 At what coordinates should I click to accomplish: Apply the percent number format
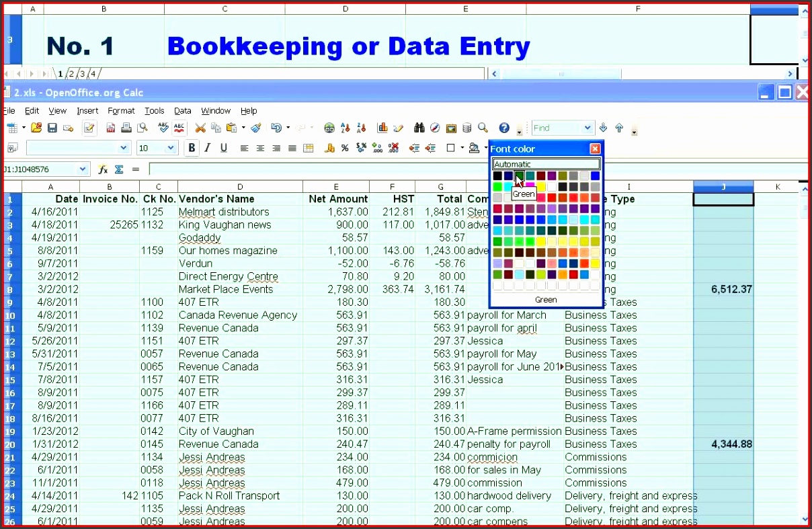click(345, 148)
